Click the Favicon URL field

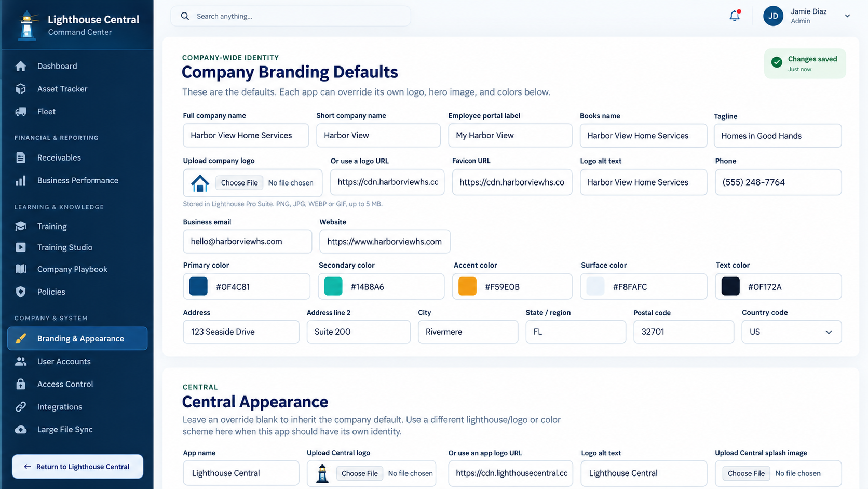pos(512,182)
